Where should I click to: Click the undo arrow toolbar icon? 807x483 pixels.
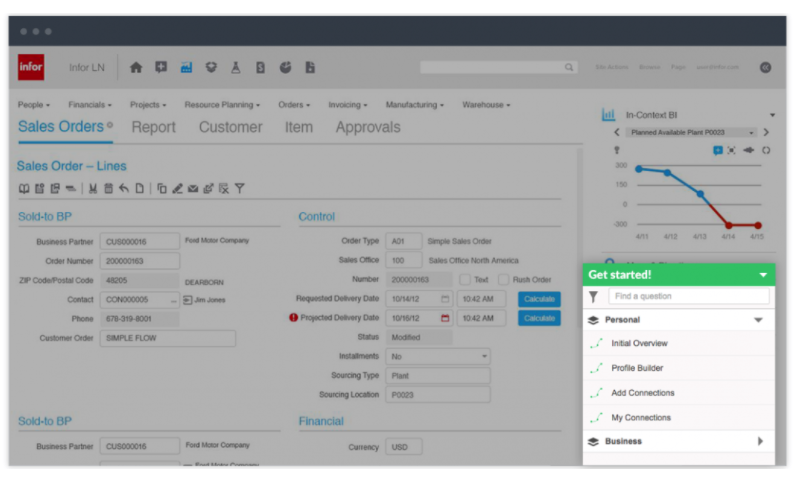pos(124,188)
